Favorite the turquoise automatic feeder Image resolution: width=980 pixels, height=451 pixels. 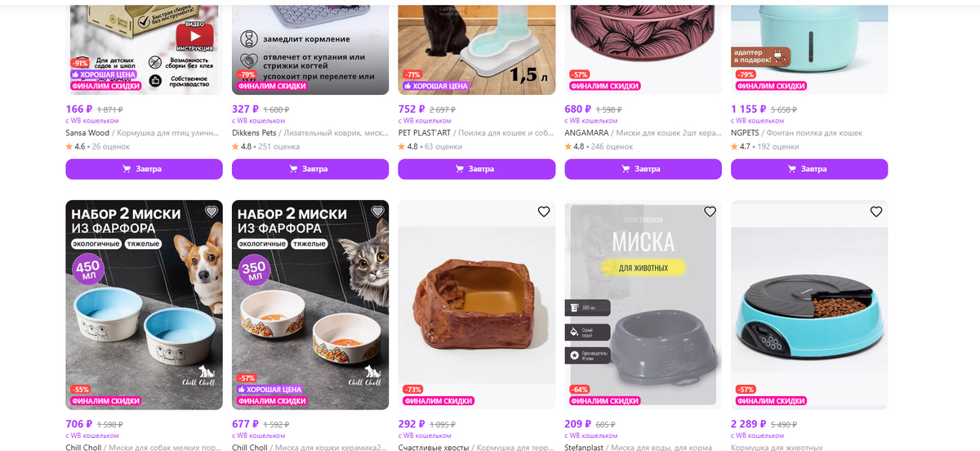pos(876,212)
